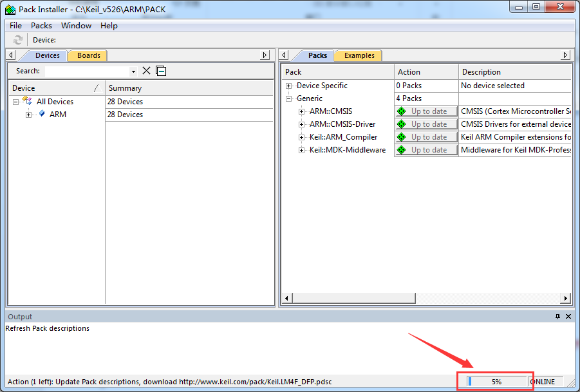Expand the Keil::ARM_Compiler pack entry
The height and width of the screenshot is (392, 580).
(x=301, y=137)
